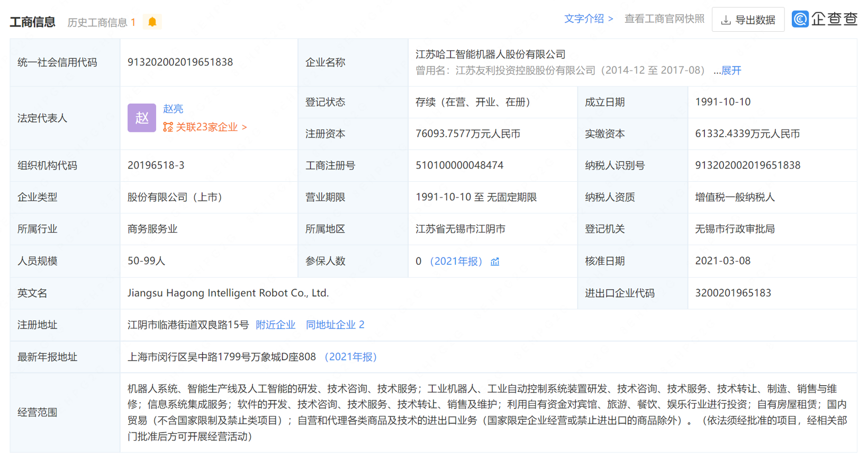Click former name 江苏友利投资控股股份有限公司 text
The width and height of the screenshot is (868, 454).
[526, 70]
